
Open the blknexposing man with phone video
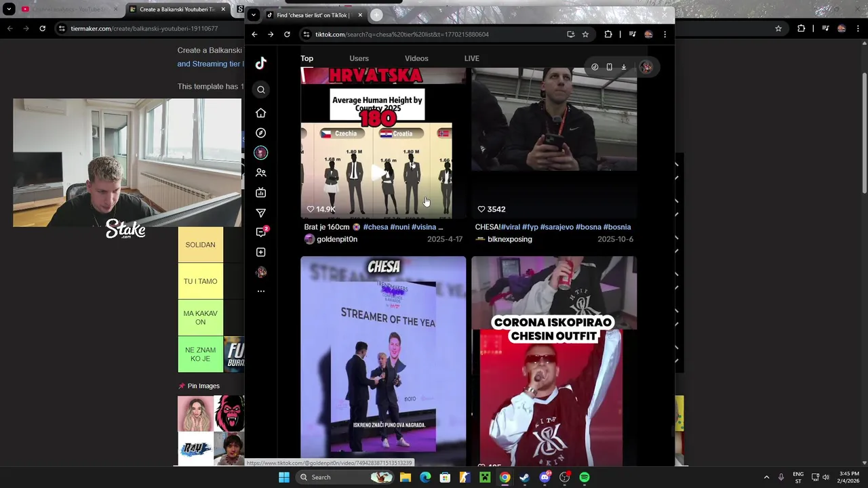point(554,142)
